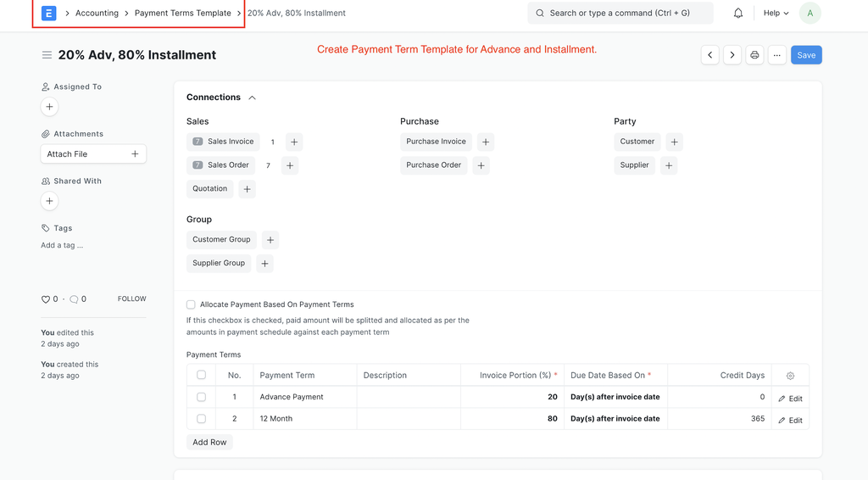The height and width of the screenshot is (480, 868).
Task: Open user avatar menu
Action: point(810,13)
